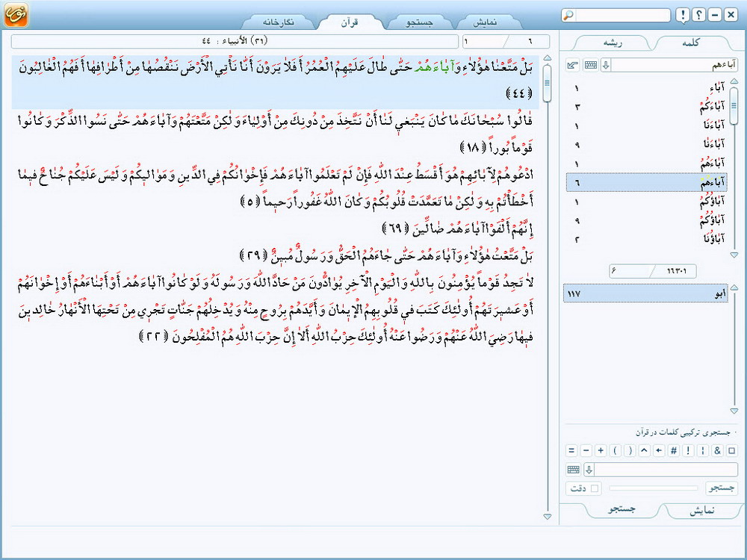The image size is (747, 560).
Task: Open virtual keyboard beside combined search field
Action: (573, 470)
